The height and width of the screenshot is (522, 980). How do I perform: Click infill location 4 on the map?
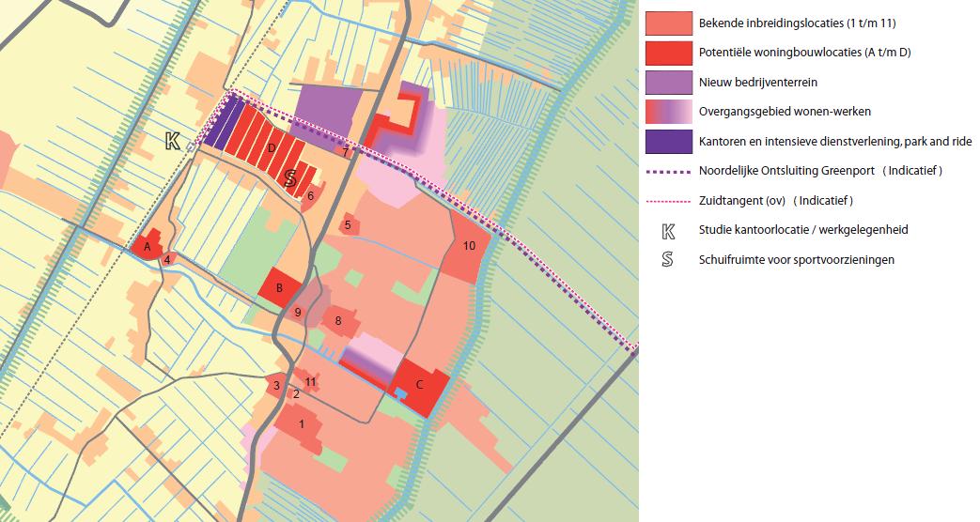(167, 260)
